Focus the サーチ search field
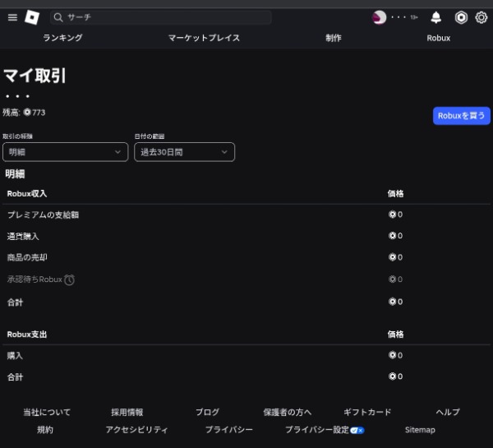This screenshot has width=493, height=448. click(x=164, y=17)
